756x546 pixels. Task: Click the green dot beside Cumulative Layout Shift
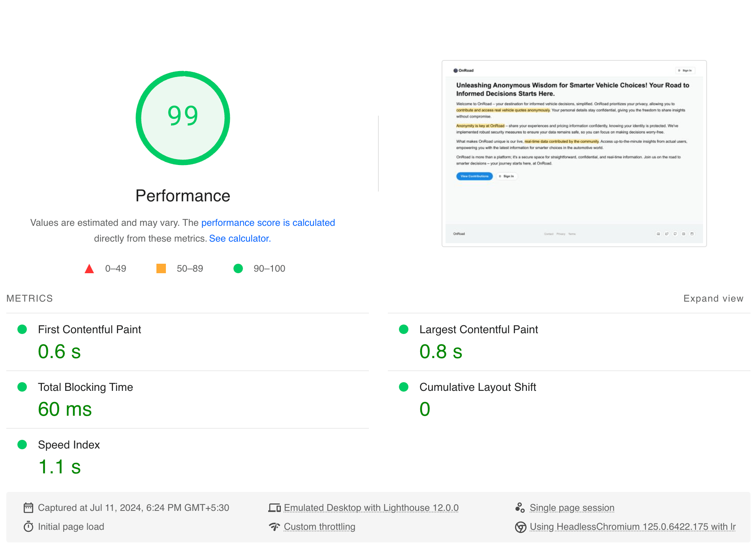pos(404,387)
